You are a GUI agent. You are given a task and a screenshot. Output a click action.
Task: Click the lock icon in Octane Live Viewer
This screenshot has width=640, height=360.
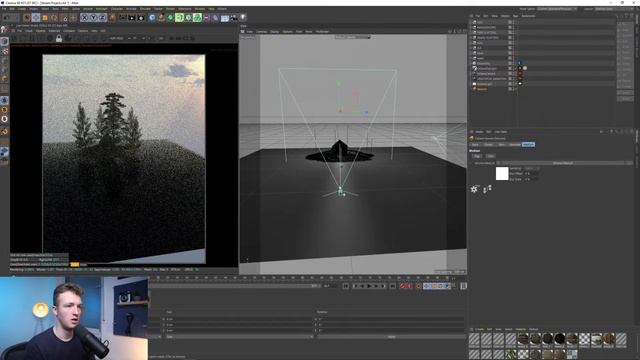59,38
